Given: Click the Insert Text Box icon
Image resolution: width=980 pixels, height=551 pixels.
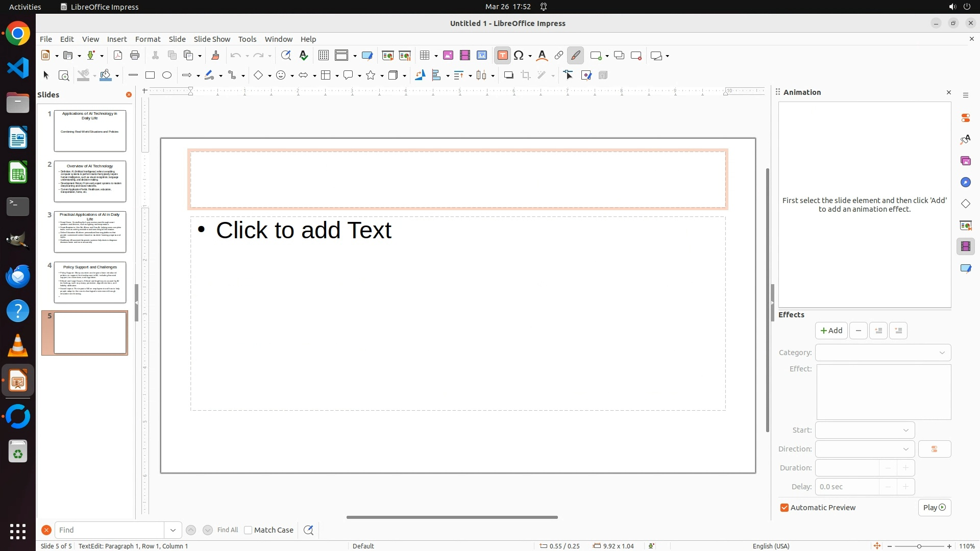Looking at the screenshot, I should pos(502,56).
